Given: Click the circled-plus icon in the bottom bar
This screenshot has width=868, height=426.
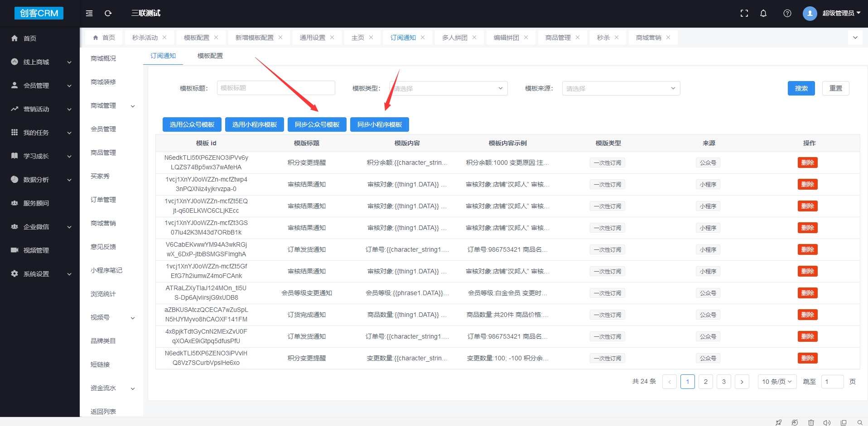Looking at the screenshot, I should tap(795, 422).
